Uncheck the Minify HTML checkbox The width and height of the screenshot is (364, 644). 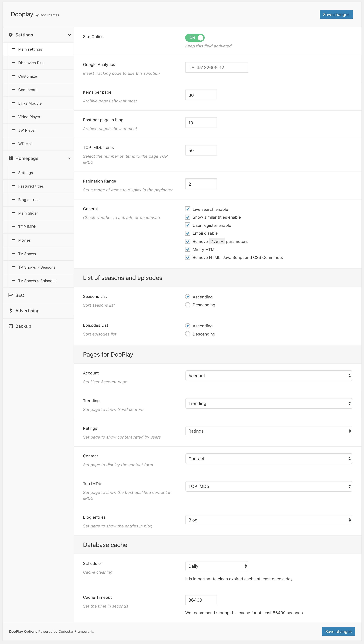pos(188,249)
